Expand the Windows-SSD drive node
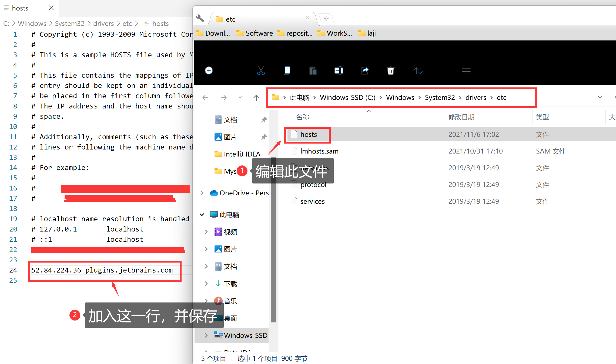This screenshot has width=616, height=364. (206, 335)
